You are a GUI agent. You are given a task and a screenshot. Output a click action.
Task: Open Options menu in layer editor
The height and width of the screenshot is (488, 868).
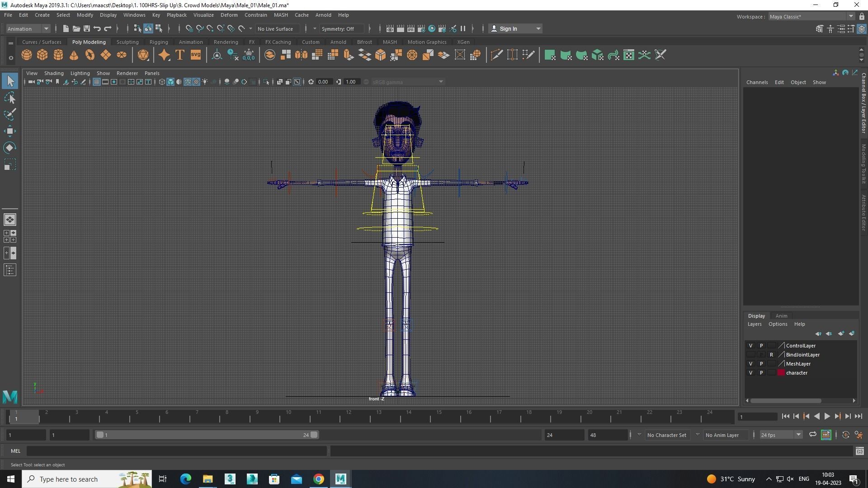[778, 324]
